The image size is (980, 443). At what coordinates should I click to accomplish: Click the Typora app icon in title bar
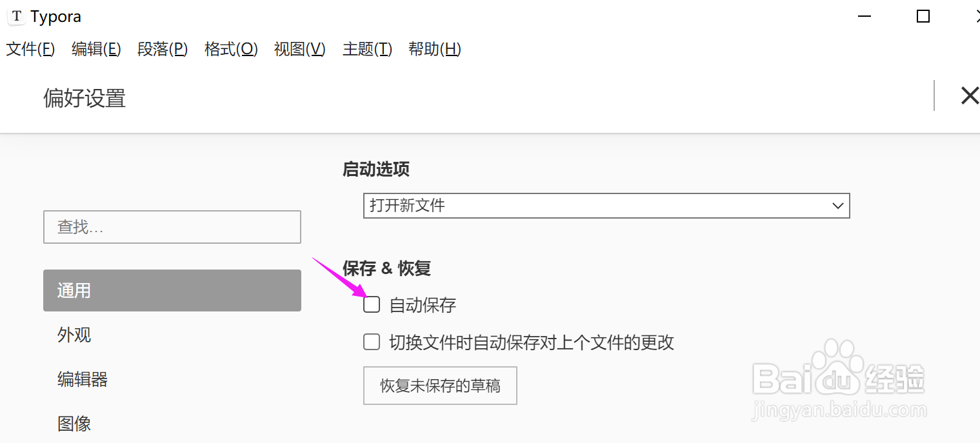tap(17, 16)
